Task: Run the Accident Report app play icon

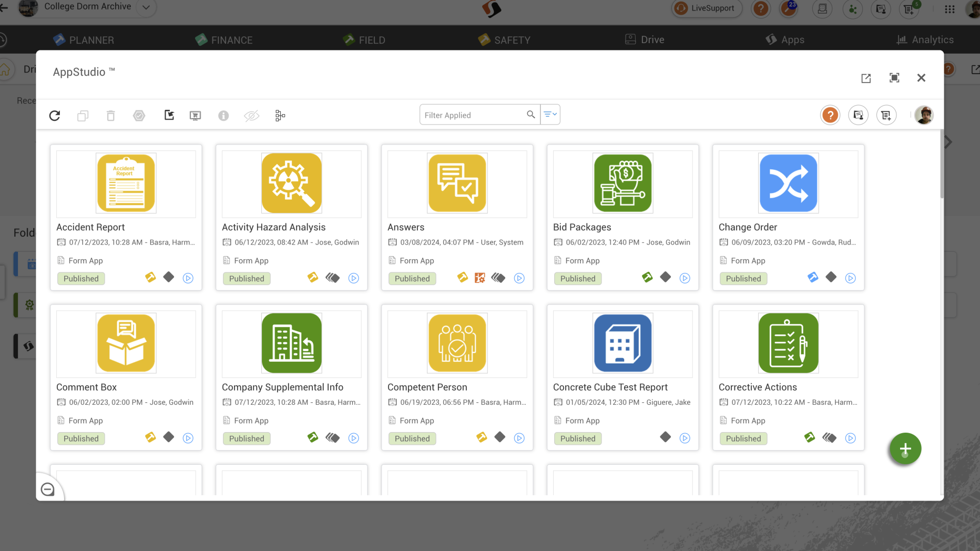Action: [188, 278]
